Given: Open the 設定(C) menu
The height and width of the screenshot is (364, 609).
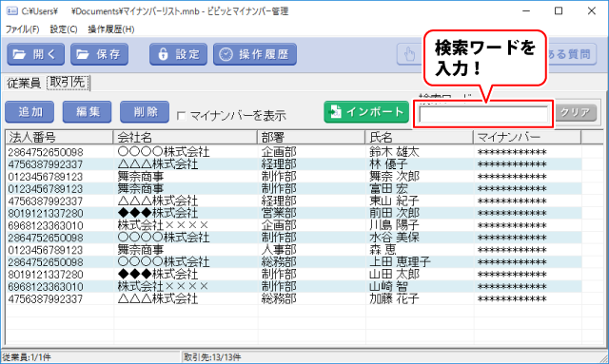Looking at the screenshot, I should pyautogui.click(x=64, y=29).
